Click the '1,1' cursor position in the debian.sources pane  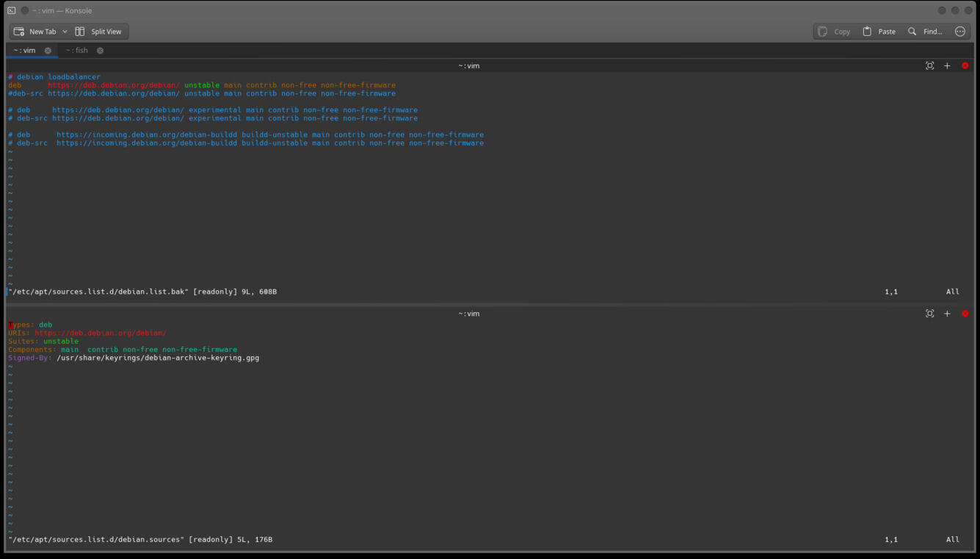pyautogui.click(x=891, y=539)
